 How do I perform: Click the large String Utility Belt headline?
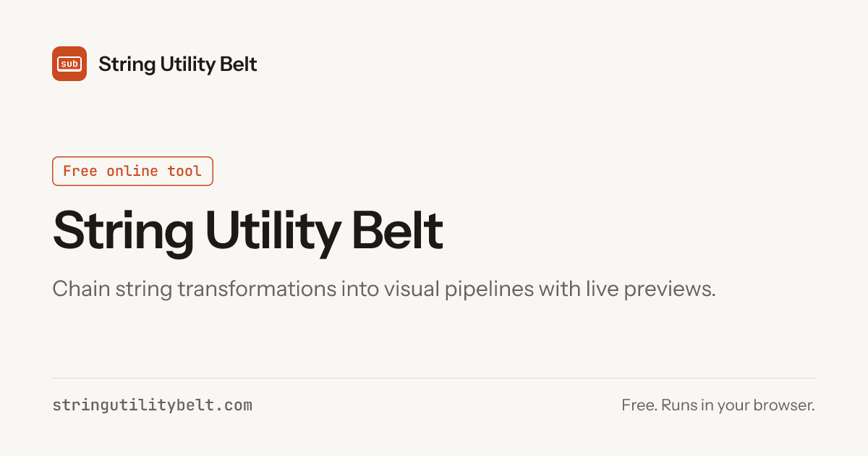tap(248, 231)
